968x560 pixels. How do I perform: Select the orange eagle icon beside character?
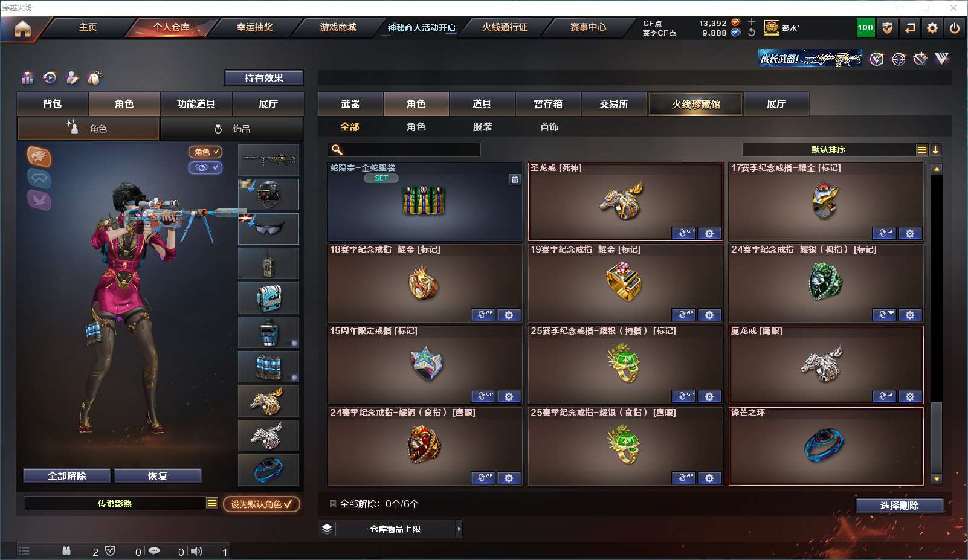point(39,157)
